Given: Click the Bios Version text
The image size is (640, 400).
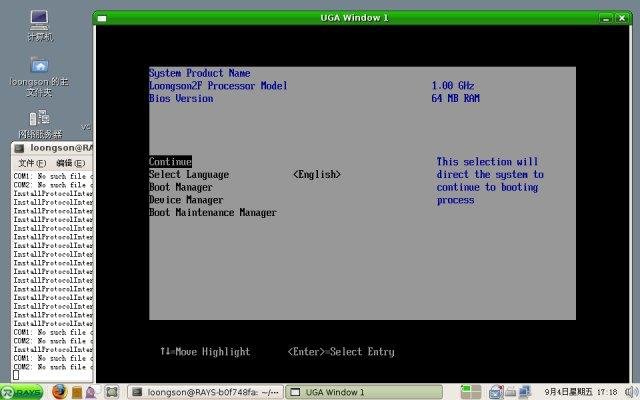Looking at the screenshot, I should [181, 98].
